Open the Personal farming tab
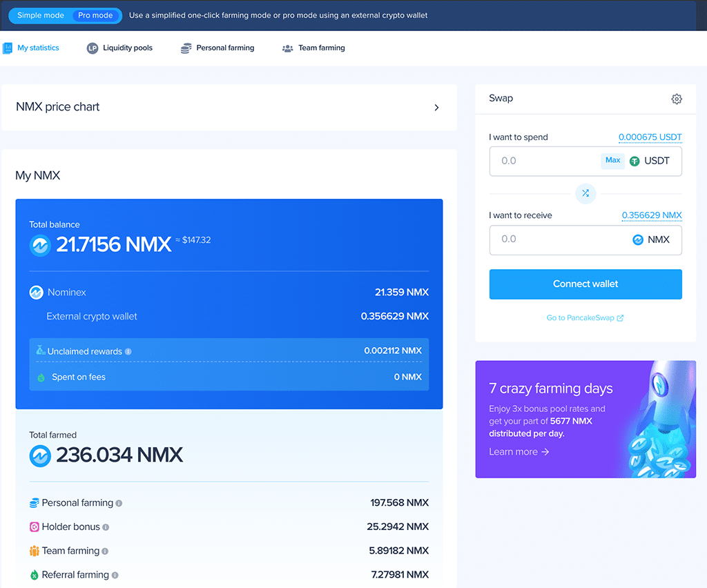 coord(217,48)
